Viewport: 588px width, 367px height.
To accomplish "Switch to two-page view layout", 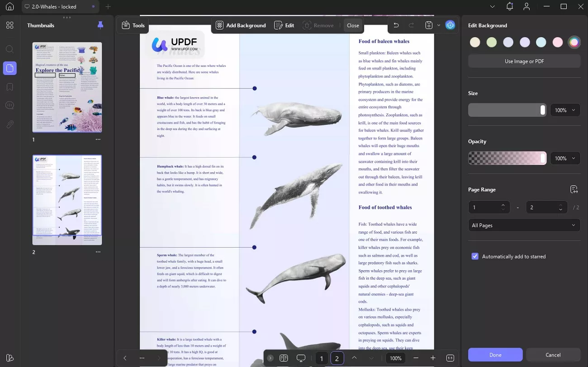I will tap(284, 358).
